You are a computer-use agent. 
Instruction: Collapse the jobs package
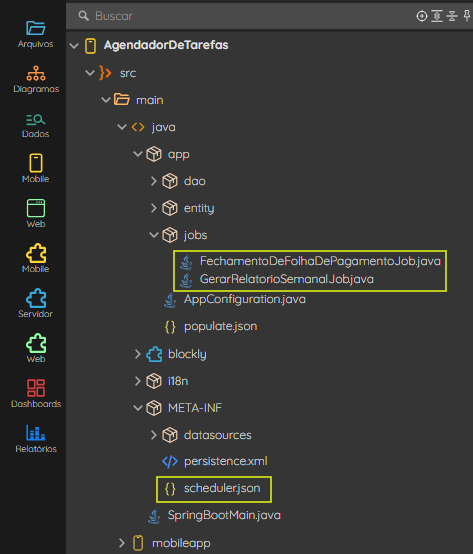pyautogui.click(x=154, y=235)
